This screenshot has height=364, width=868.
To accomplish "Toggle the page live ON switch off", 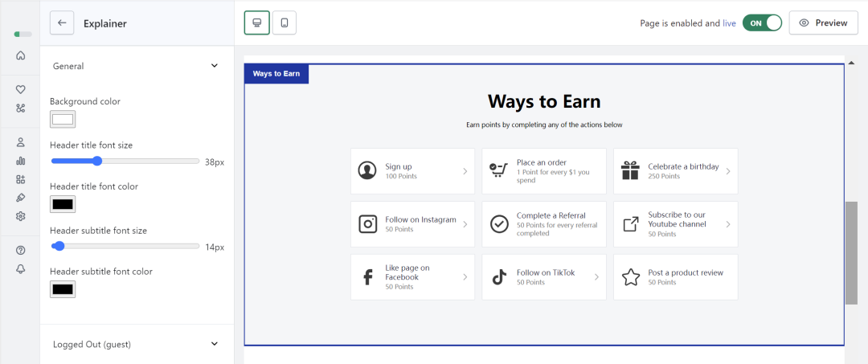I will [x=762, y=23].
